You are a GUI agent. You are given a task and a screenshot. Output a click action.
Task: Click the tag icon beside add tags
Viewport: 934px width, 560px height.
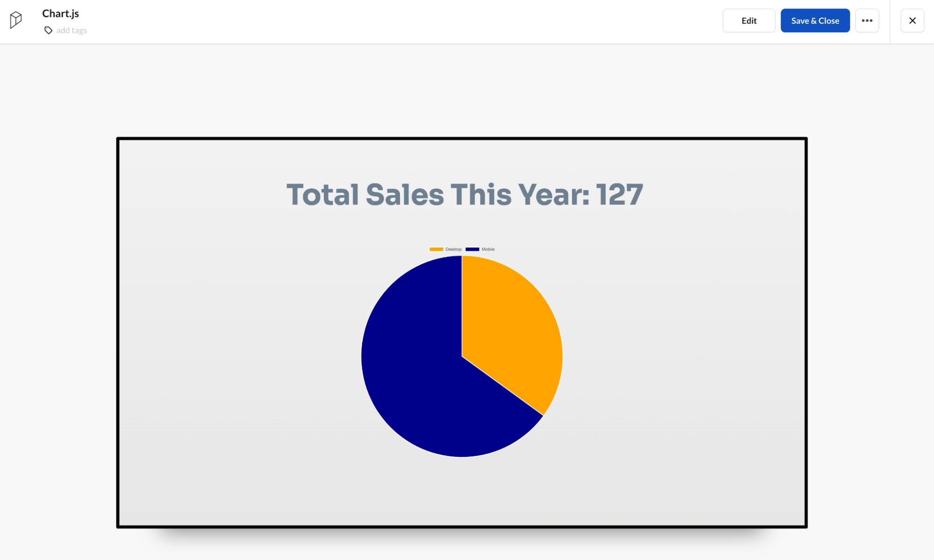[x=48, y=30]
